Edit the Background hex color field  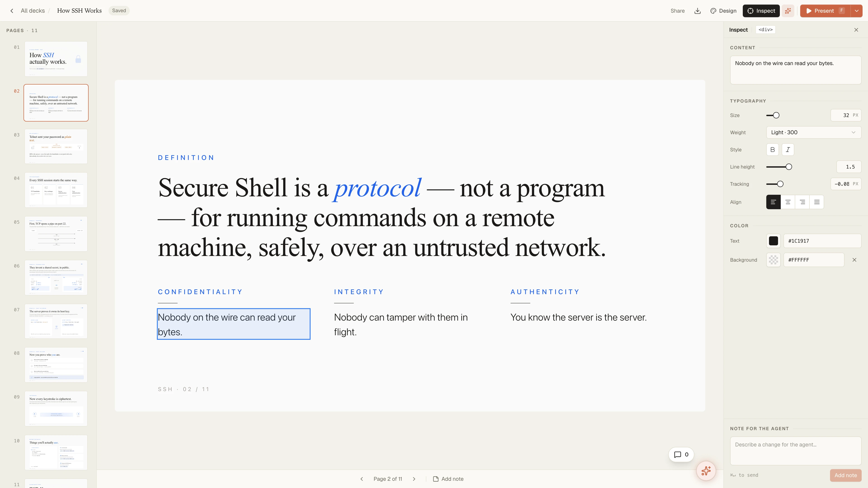(x=814, y=260)
